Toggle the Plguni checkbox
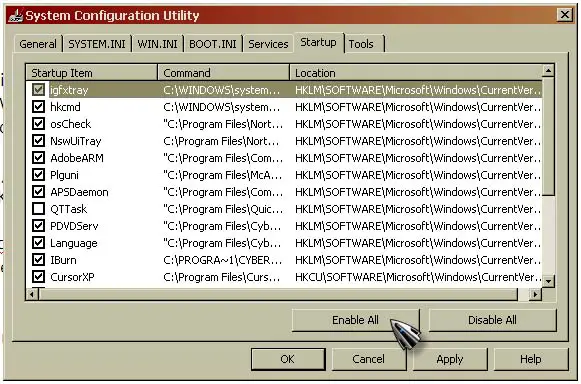 click(x=38, y=175)
